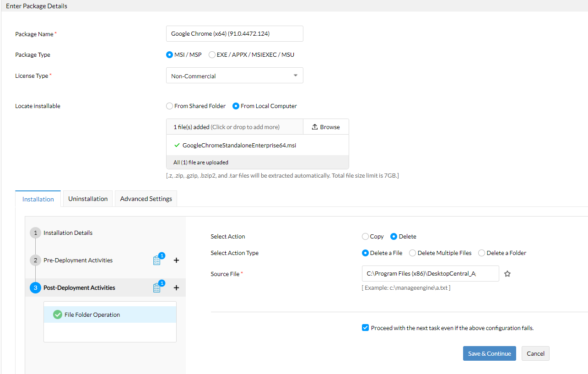Open the Post-Deployment Activities task list icon

[157, 287]
